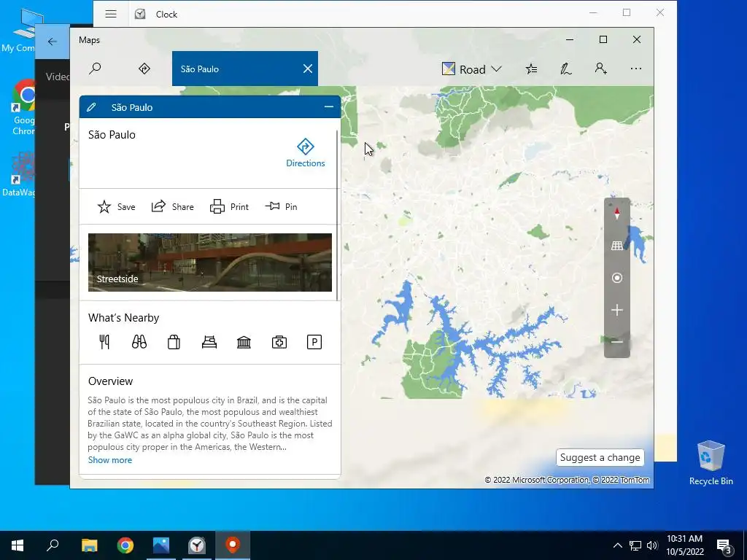This screenshot has height=560, width=747.
Task: Click the Maps app taskbar icon
Action: [233, 545]
